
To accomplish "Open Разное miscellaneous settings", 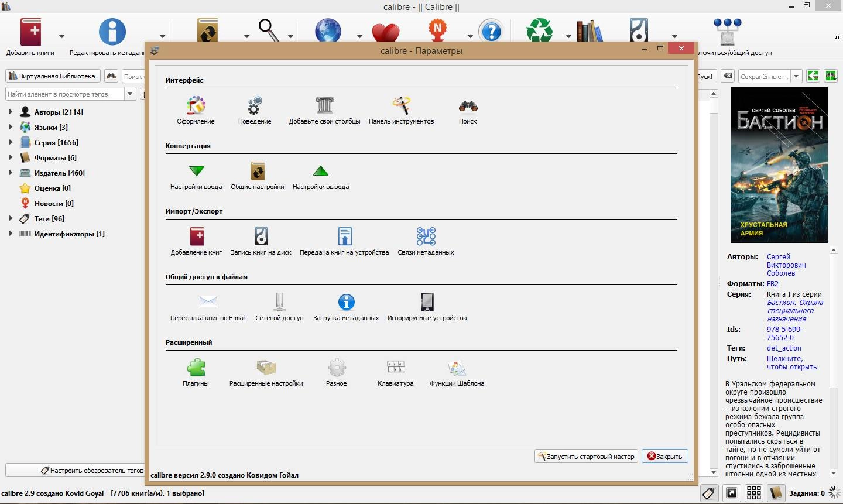I will [337, 373].
